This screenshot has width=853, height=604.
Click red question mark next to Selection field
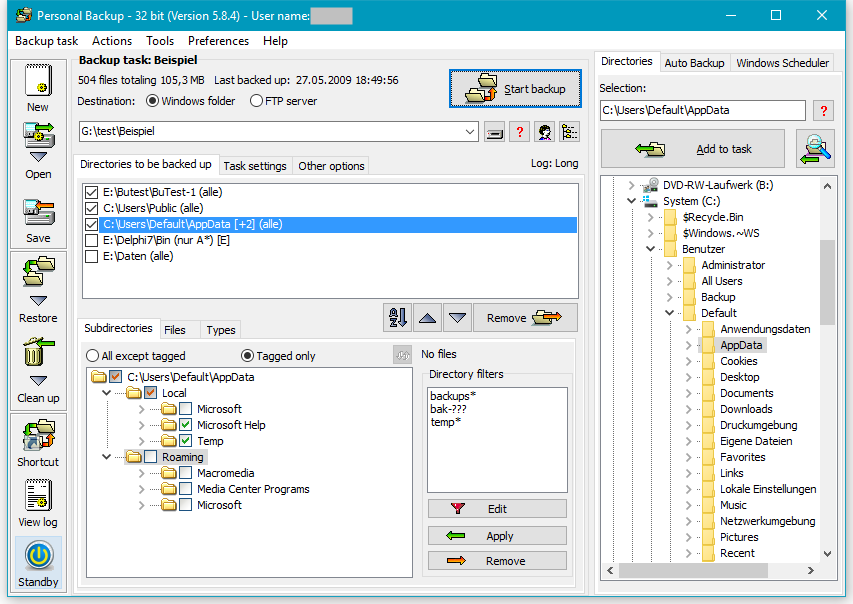coord(824,111)
